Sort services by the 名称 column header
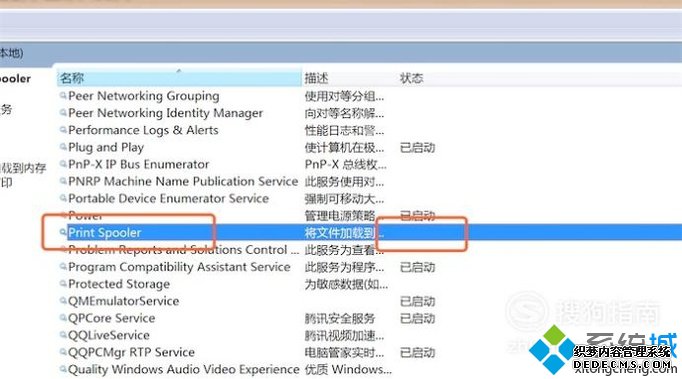Viewport: 682px width, 379px height. point(179,78)
